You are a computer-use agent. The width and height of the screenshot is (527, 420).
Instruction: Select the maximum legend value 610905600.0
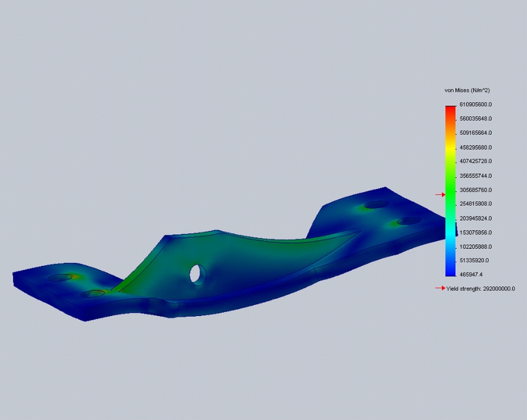[x=477, y=105]
